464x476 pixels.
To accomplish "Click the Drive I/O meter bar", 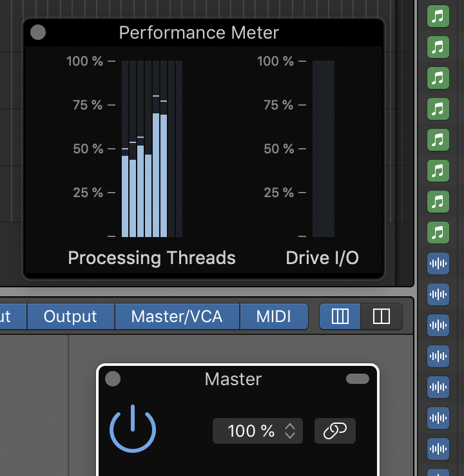I will (x=323, y=149).
